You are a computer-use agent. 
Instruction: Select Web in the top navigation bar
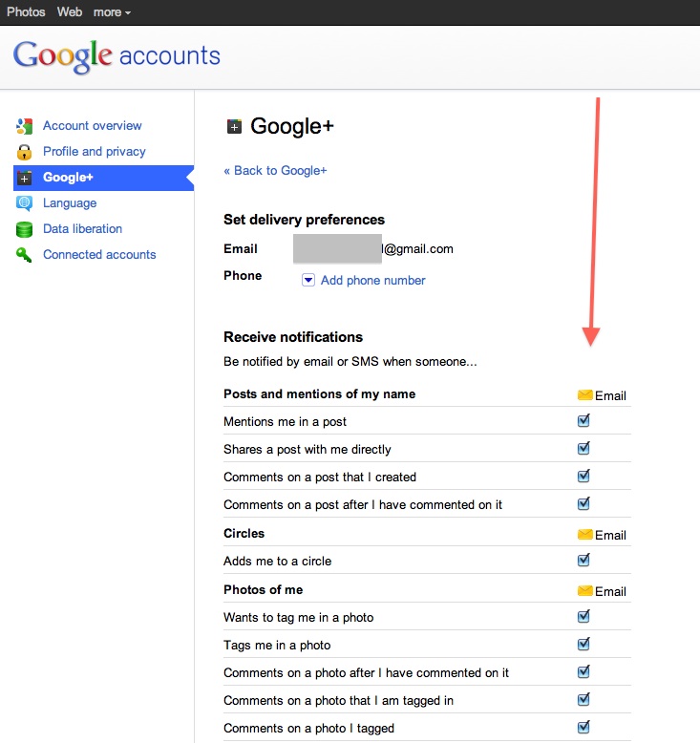pos(70,12)
